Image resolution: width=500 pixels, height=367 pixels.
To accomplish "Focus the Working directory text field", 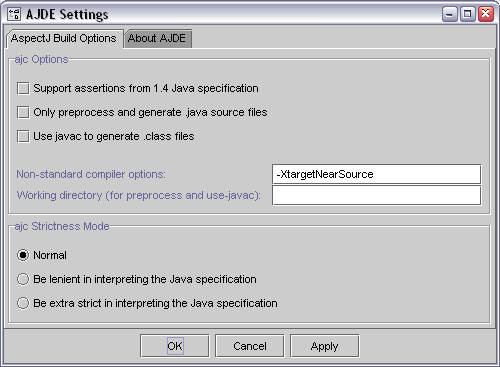I will pyautogui.click(x=376, y=195).
